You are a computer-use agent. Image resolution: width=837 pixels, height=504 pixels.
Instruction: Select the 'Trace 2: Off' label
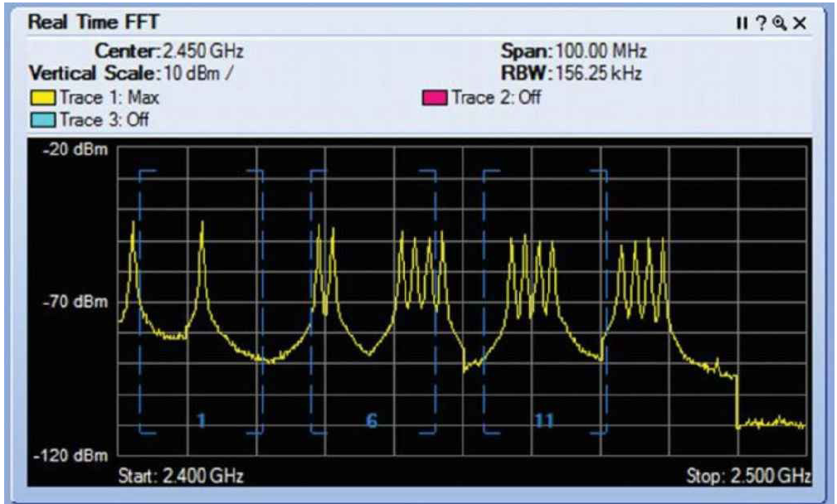click(496, 98)
